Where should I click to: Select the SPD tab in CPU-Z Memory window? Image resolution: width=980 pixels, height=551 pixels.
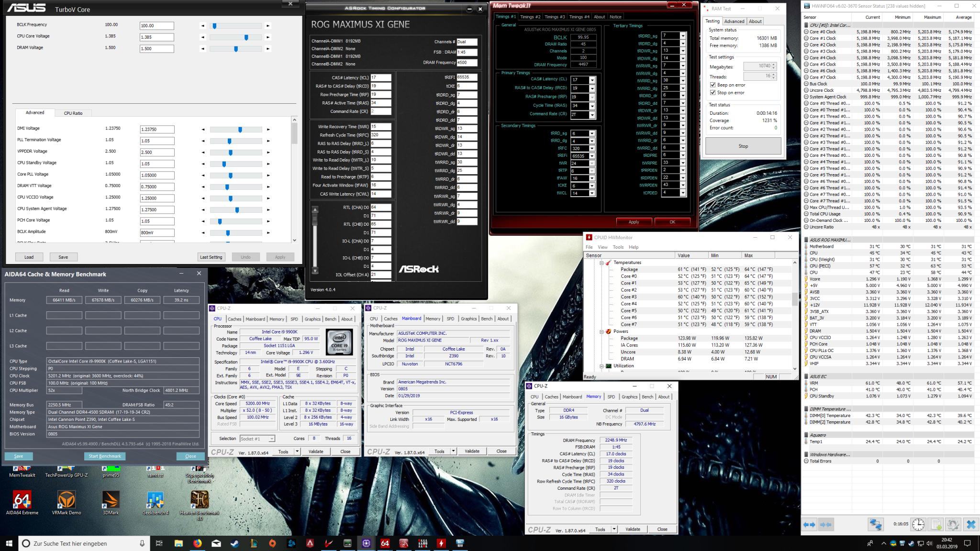tap(611, 397)
